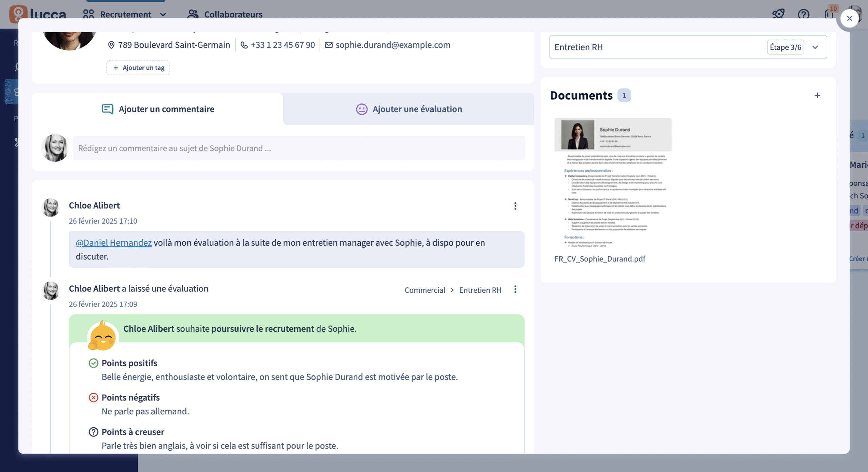Click the Recrutement grid icon
The height and width of the screenshot is (472, 868).
point(88,14)
